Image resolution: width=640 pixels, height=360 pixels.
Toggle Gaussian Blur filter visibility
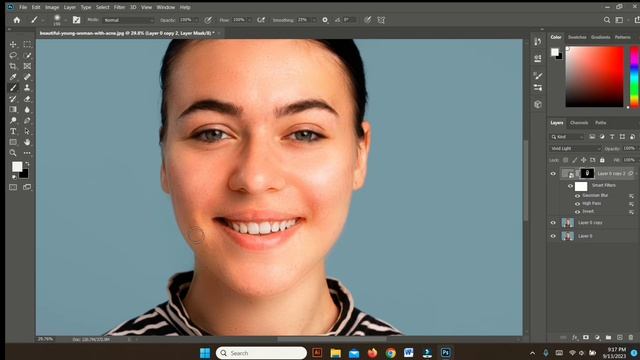pos(577,196)
